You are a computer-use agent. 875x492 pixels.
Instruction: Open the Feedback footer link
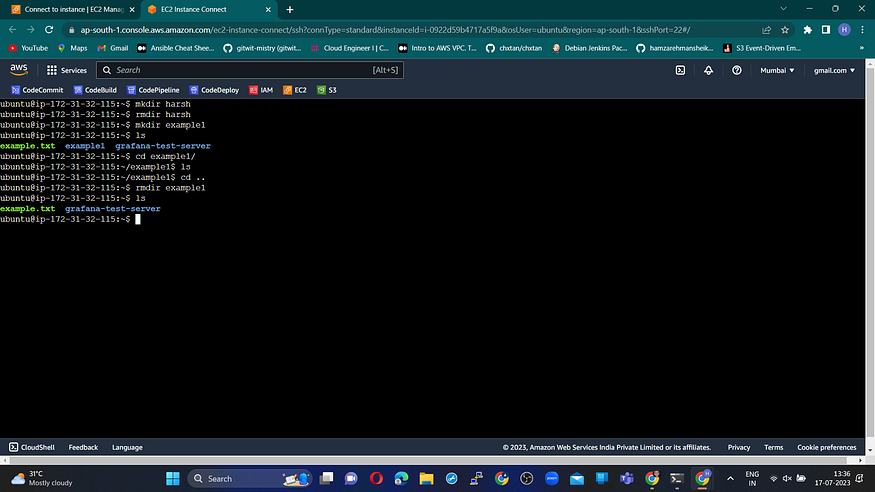[83, 447]
